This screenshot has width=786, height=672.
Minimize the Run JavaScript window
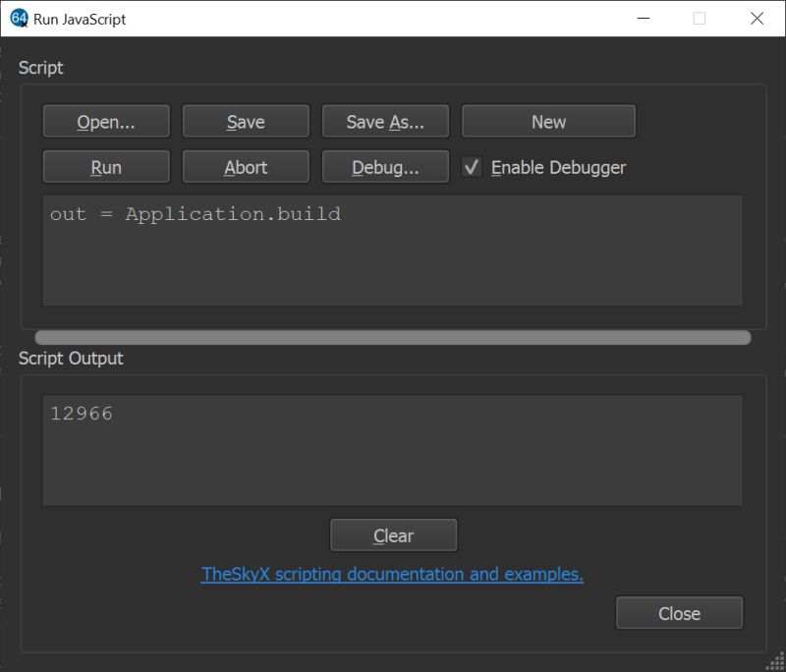click(644, 19)
